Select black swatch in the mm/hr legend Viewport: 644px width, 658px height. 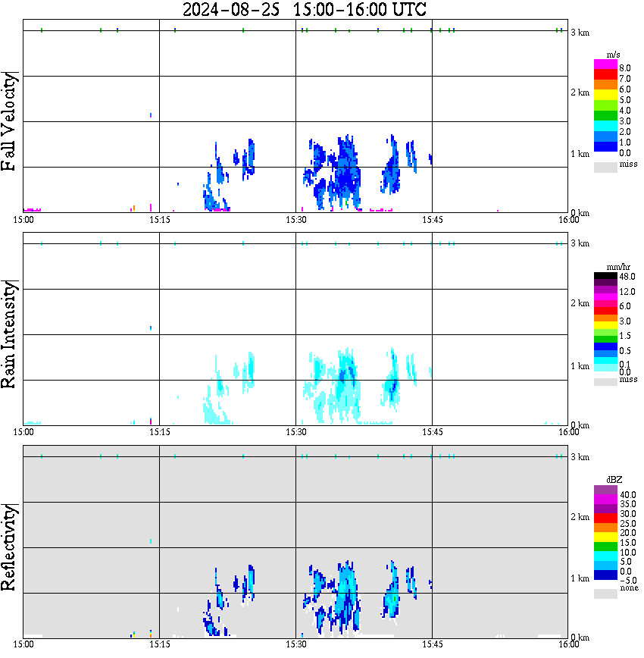coord(605,276)
